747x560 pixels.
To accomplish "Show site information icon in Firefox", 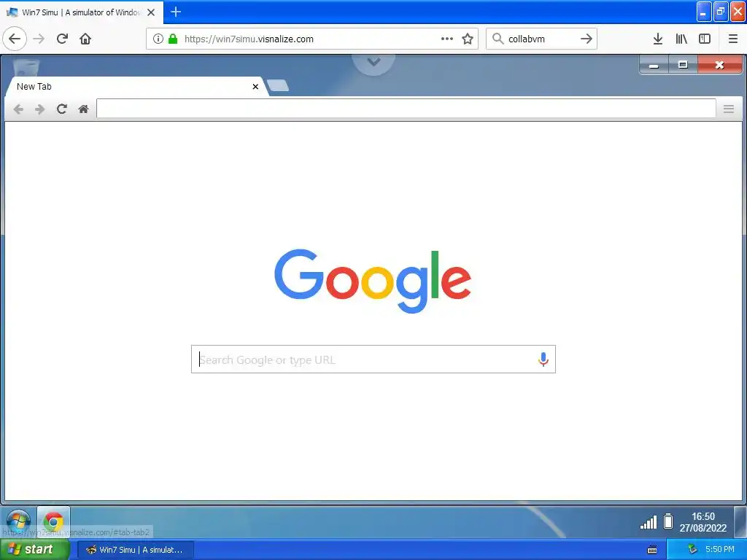I will coord(158,39).
